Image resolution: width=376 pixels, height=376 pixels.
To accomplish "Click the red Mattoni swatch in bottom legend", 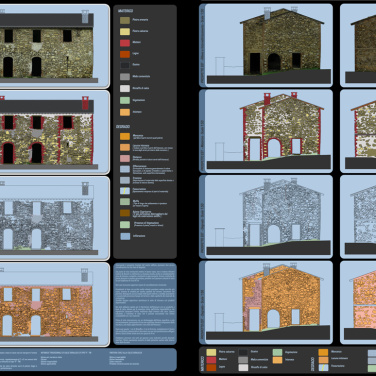I will [x=211, y=360].
